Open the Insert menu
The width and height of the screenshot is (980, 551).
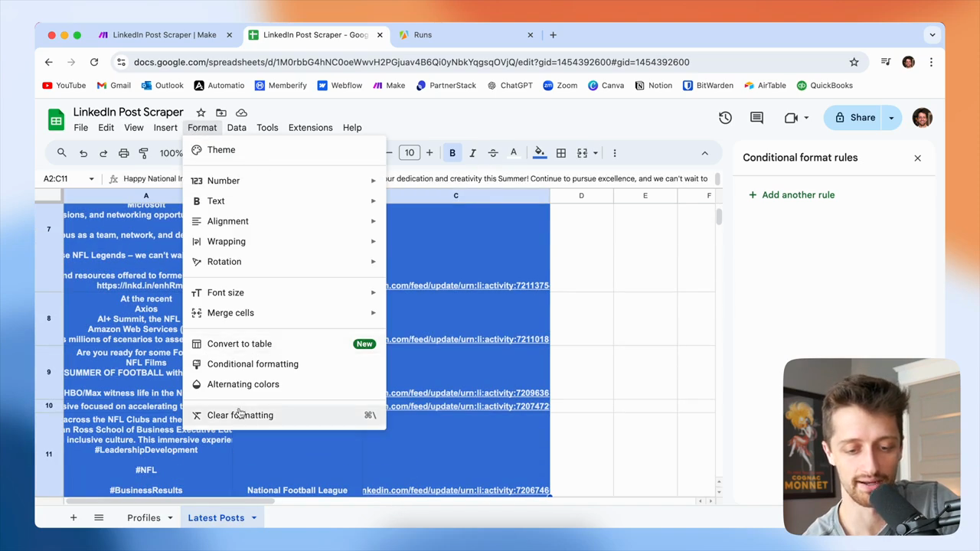pyautogui.click(x=165, y=128)
